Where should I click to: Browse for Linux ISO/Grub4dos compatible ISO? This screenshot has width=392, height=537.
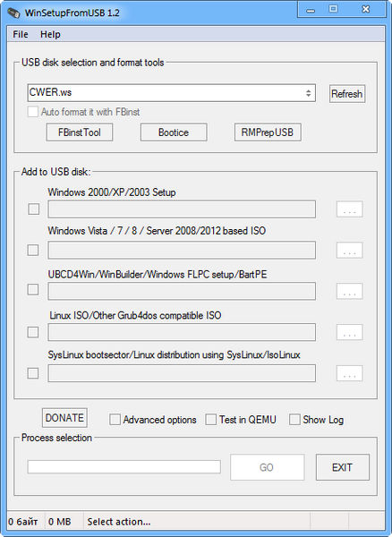(x=349, y=332)
